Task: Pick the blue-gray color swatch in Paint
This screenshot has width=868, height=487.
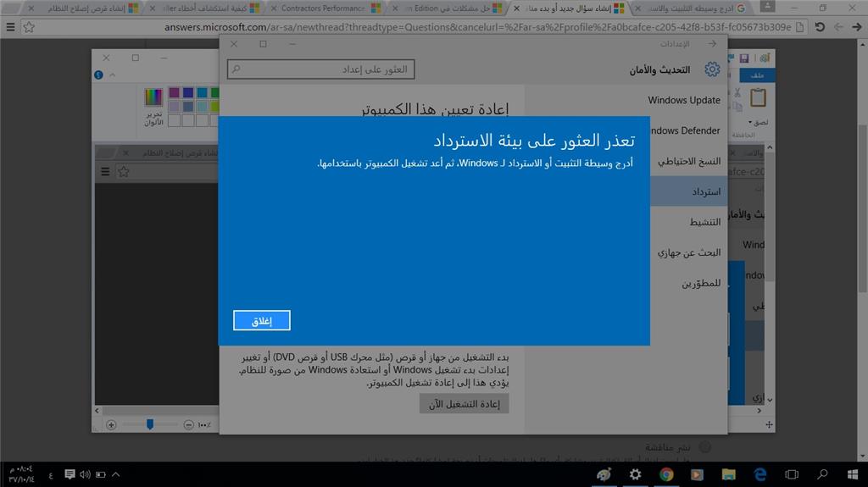Action: point(188,106)
